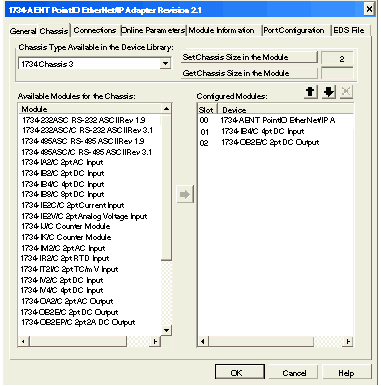Click the Device column header
Image resolution: width=381 pixels, height=386 pixels.
pyautogui.click(x=286, y=109)
